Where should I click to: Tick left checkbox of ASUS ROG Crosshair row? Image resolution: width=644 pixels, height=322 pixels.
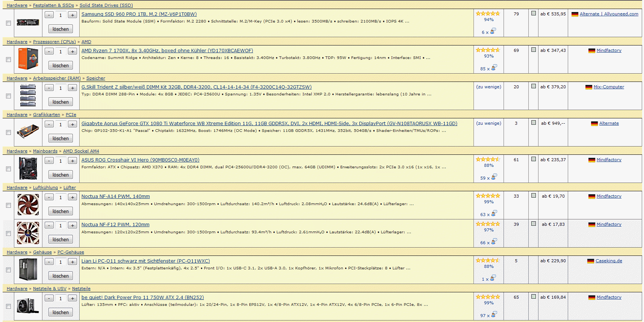(8, 169)
